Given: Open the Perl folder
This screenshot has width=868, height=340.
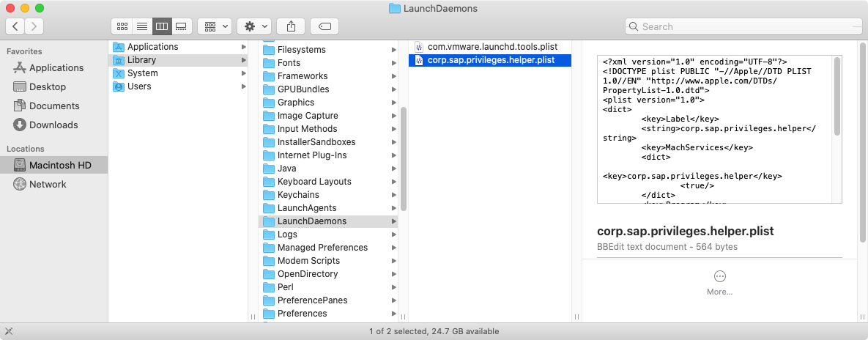Looking at the screenshot, I should coord(329,287).
